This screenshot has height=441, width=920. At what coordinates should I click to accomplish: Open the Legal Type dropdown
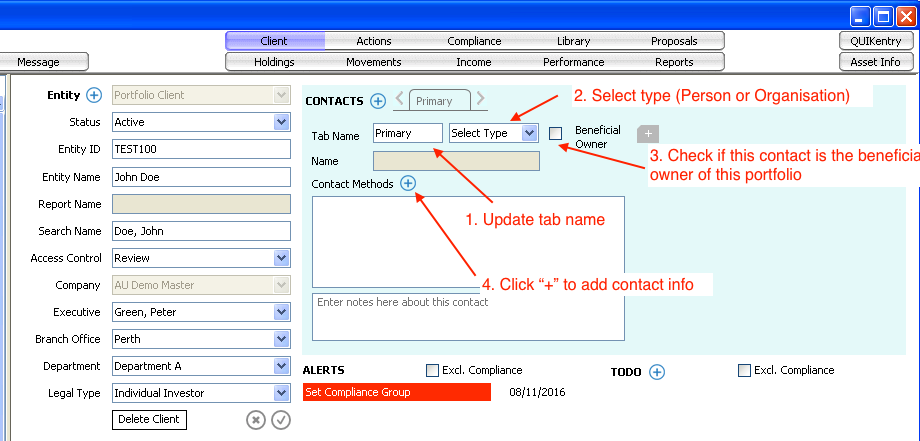pos(281,393)
